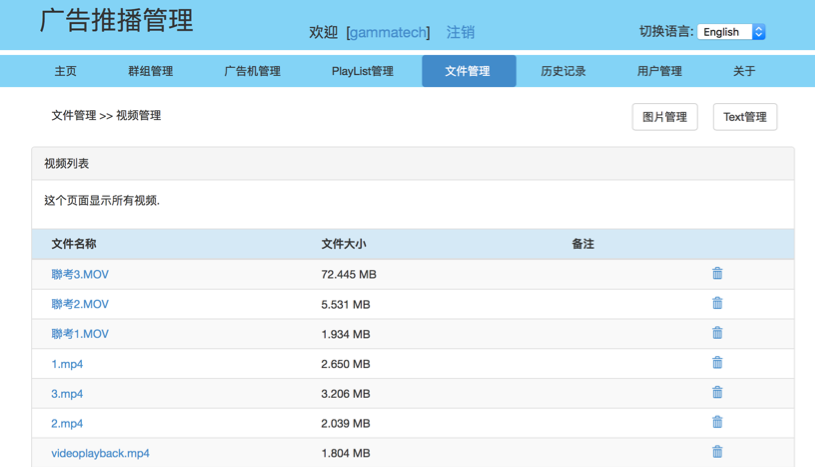Open the 群组管理 tab
815x467 pixels.
151,72
